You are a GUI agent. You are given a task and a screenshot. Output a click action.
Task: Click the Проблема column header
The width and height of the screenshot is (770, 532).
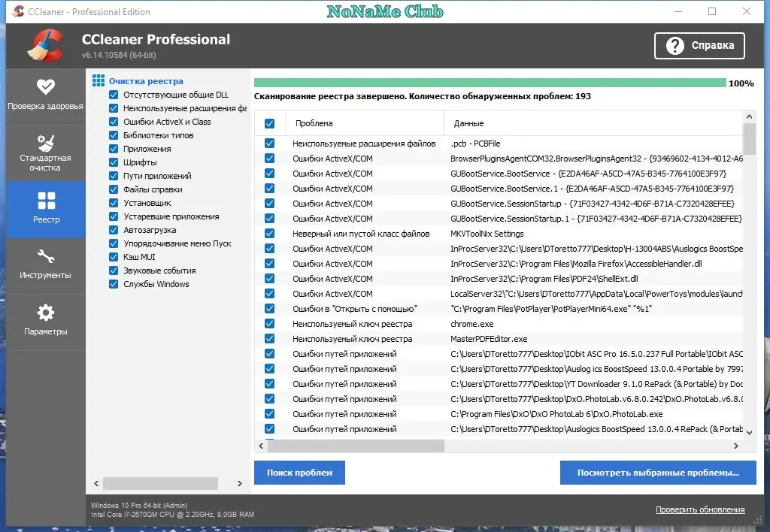click(x=316, y=122)
